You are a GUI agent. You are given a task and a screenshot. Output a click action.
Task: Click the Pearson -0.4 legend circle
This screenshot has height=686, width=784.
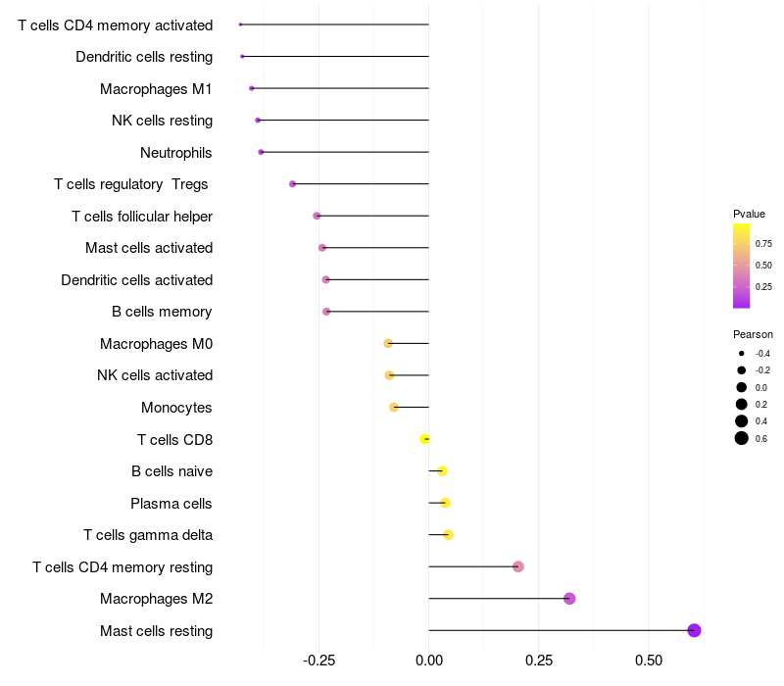coord(742,354)
